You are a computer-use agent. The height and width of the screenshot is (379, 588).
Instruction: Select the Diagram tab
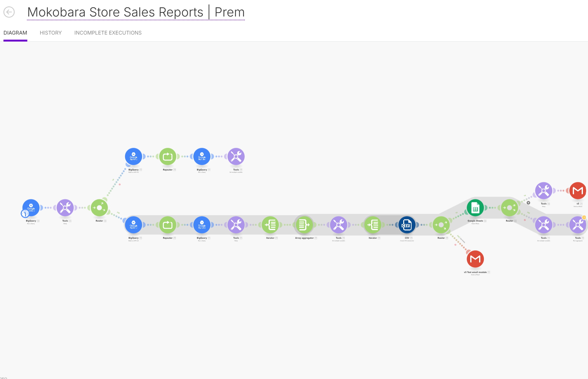(x=15, y=33)
